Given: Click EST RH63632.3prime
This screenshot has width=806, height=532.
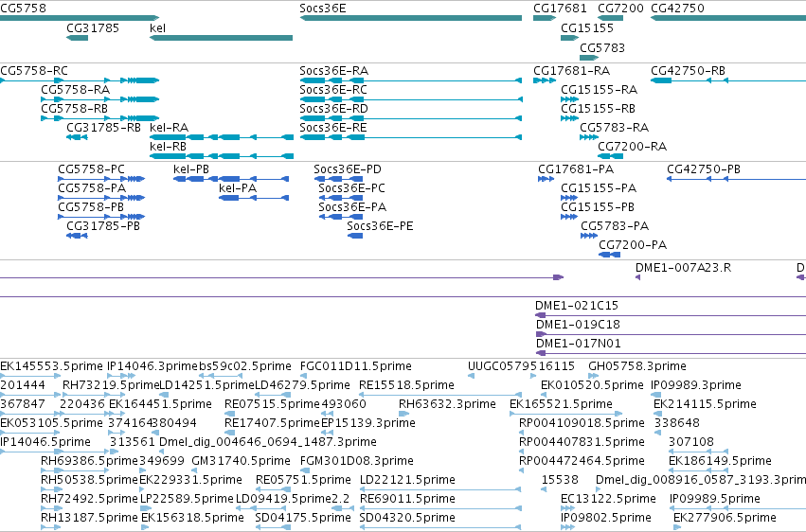Looking at the screenshot, I should click(404, 414).
